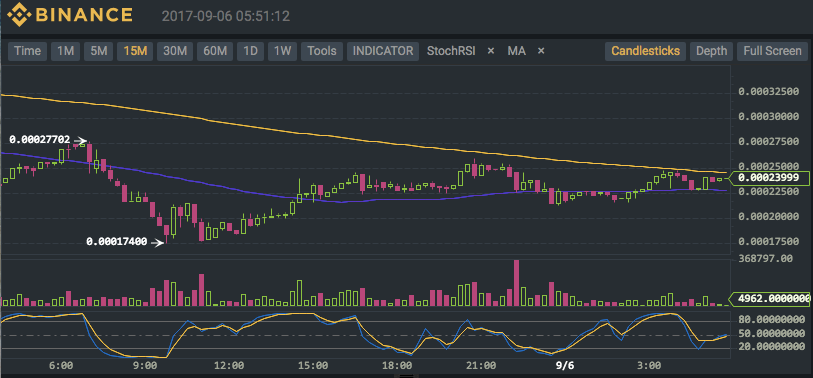The width and height of the screenshot is (813, 378).
Task: Switch to the 1W interval
Action: pos(283,51)
